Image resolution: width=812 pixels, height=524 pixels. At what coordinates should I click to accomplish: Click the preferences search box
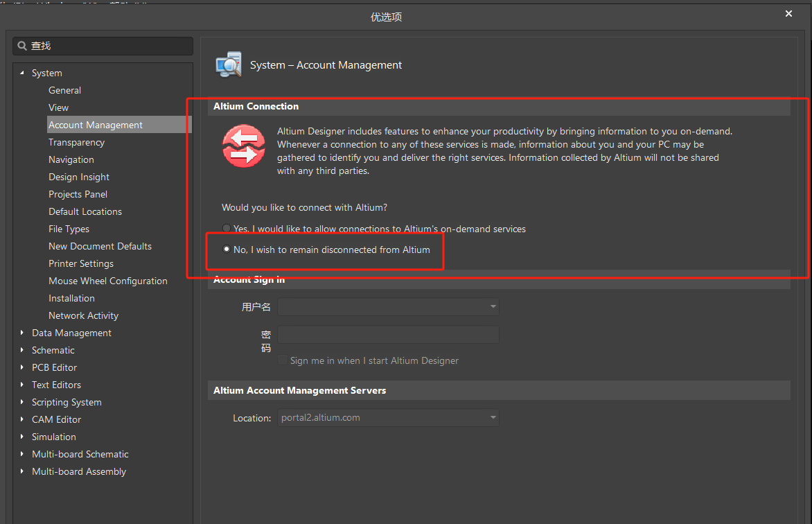click(107, 46)
